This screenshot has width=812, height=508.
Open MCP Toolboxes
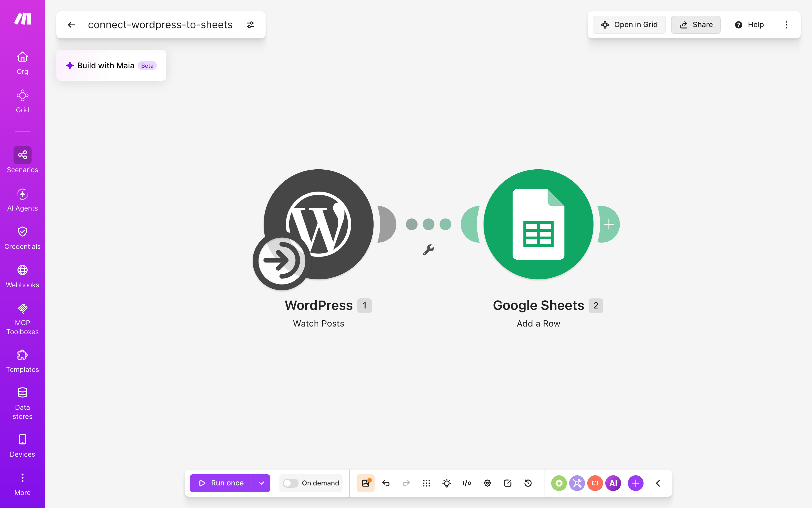[23, 319]
